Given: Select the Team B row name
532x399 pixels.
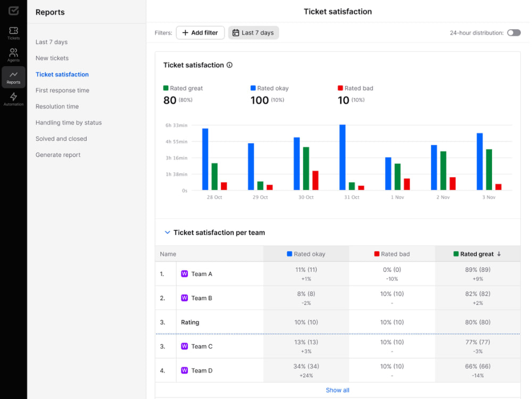Looking at the screenshot, I should pyautogui.click(x=202, y=298).
